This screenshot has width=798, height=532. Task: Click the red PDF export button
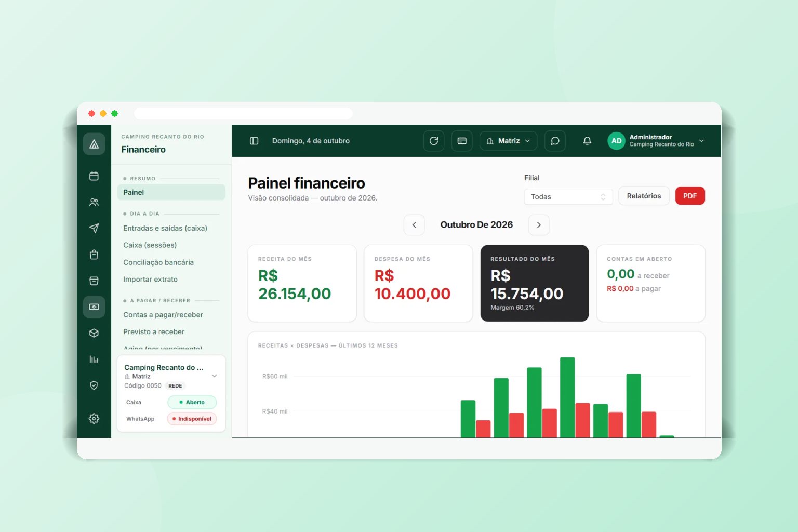point(690,196)
